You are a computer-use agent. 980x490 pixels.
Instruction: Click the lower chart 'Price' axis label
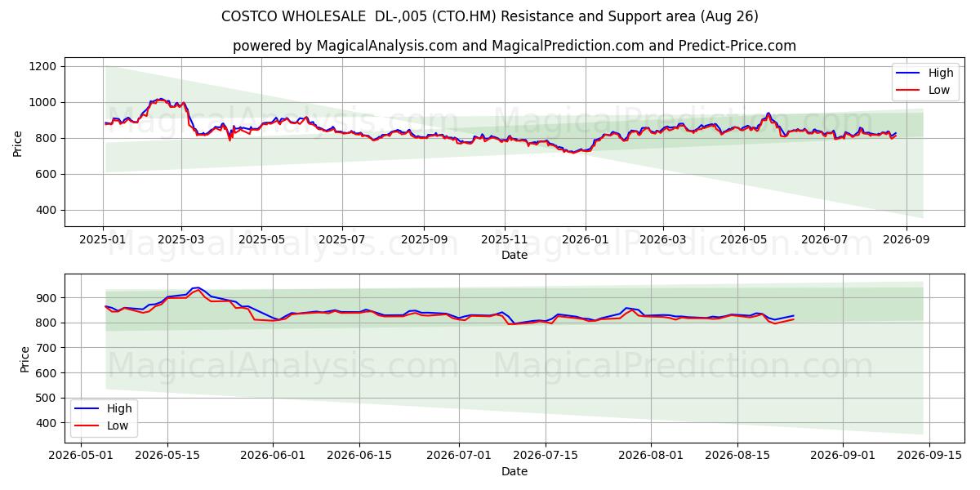tap(24, 359)
